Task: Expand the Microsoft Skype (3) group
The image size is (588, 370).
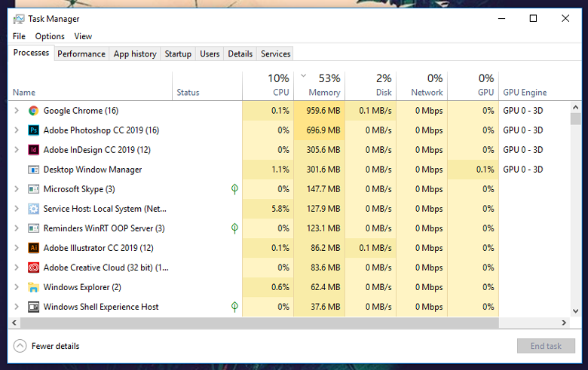Action: (x=17, y=189)
